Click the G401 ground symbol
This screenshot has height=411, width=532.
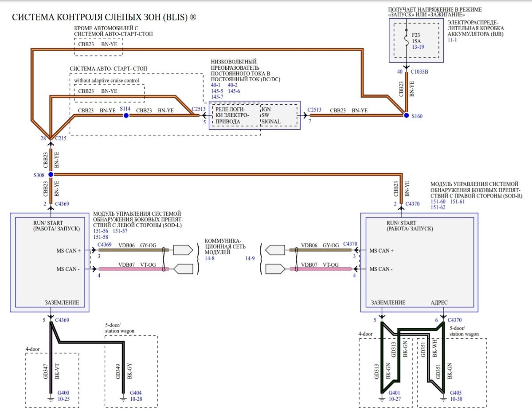point(381,398)
